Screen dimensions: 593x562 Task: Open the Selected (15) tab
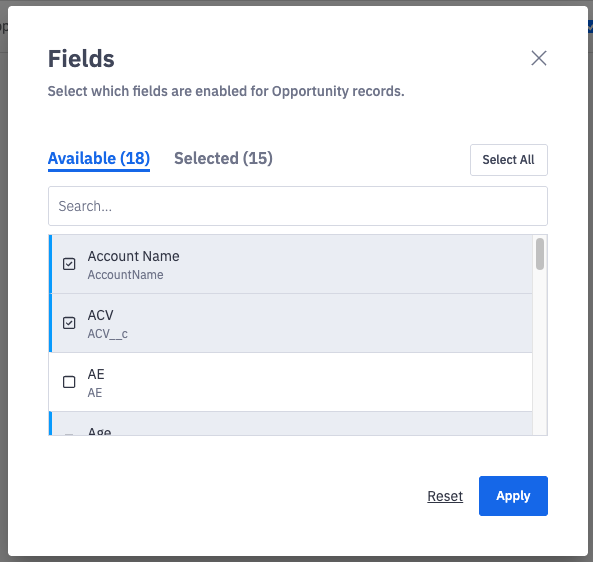(223, 158)
